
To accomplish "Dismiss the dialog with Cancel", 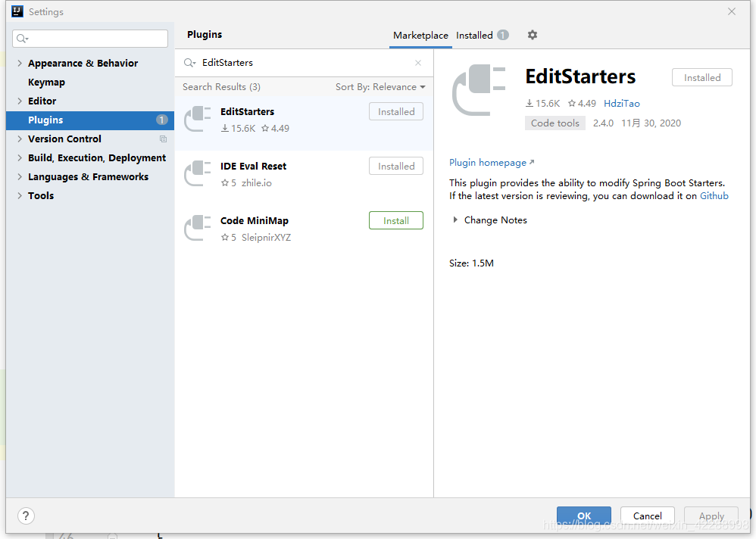I will [x=647, y=516].
